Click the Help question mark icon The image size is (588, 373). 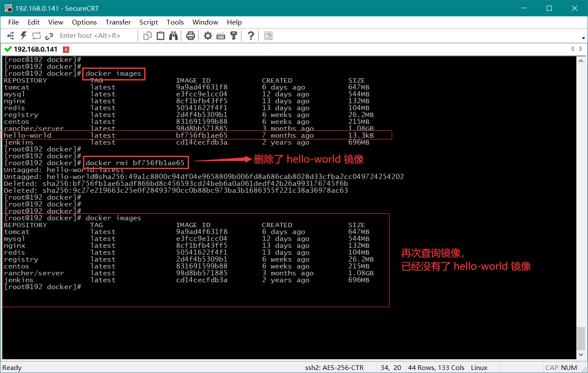click(x=251, y=36)
